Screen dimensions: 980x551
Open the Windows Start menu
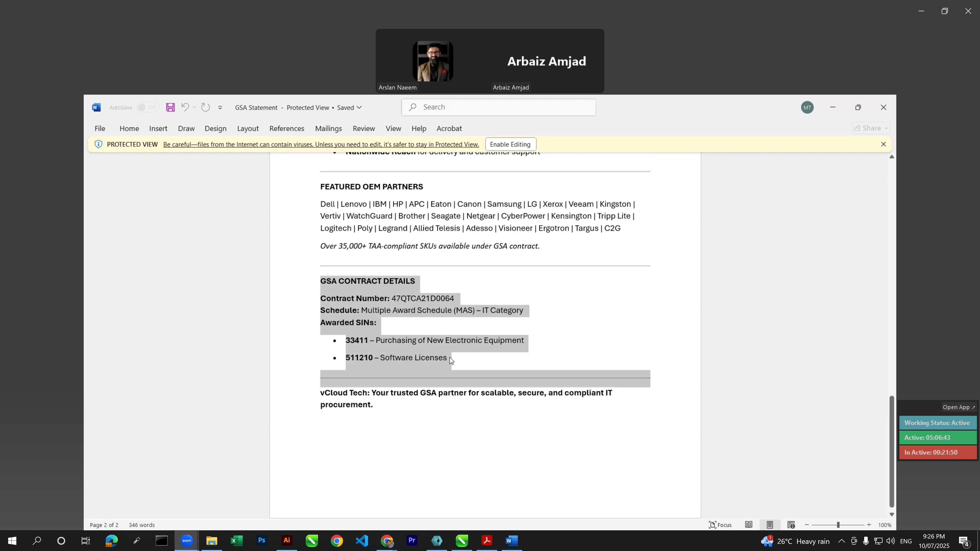[12, 541]
